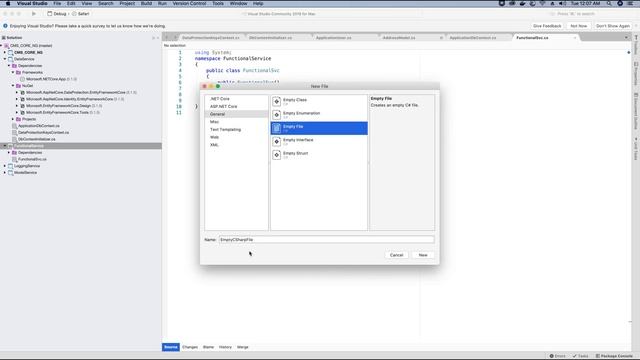This screenshot has width=640, height=360.
Task: Collapse the DataService project node
Action: 5,59
